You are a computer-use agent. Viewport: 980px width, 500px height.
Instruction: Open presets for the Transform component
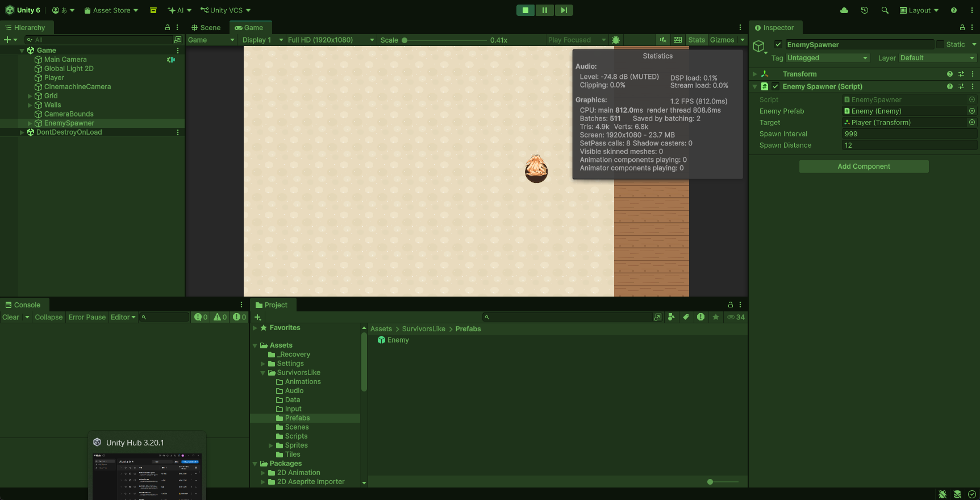pos(961,74)
